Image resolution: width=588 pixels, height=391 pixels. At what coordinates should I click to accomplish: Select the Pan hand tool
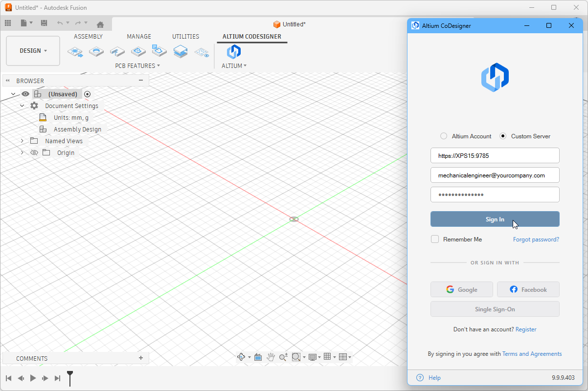[x=271, y=357]
